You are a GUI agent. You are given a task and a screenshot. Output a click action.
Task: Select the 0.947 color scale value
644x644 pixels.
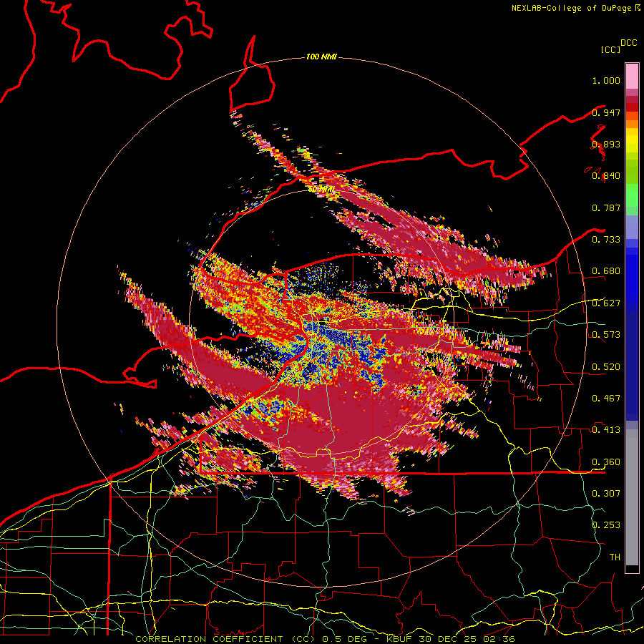click(606, 112)
